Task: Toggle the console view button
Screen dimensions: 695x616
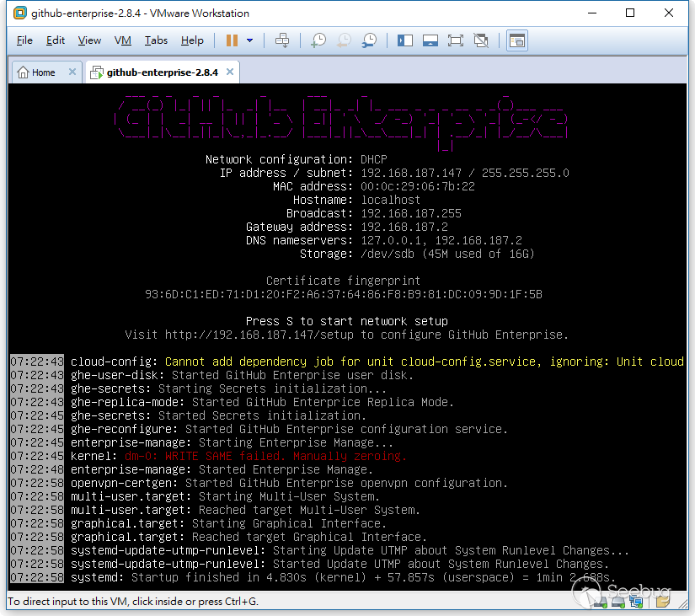Action: click(x=516, y=40)
